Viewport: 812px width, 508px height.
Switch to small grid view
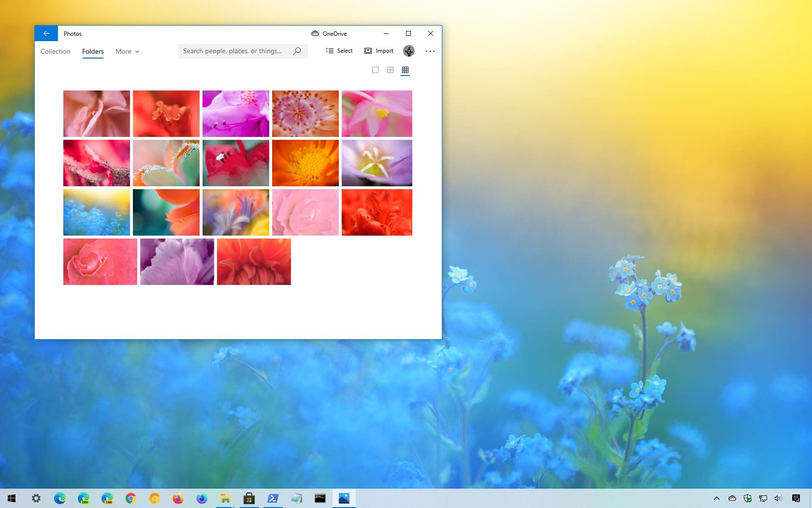pyautogui.click(x=406, y=70)
